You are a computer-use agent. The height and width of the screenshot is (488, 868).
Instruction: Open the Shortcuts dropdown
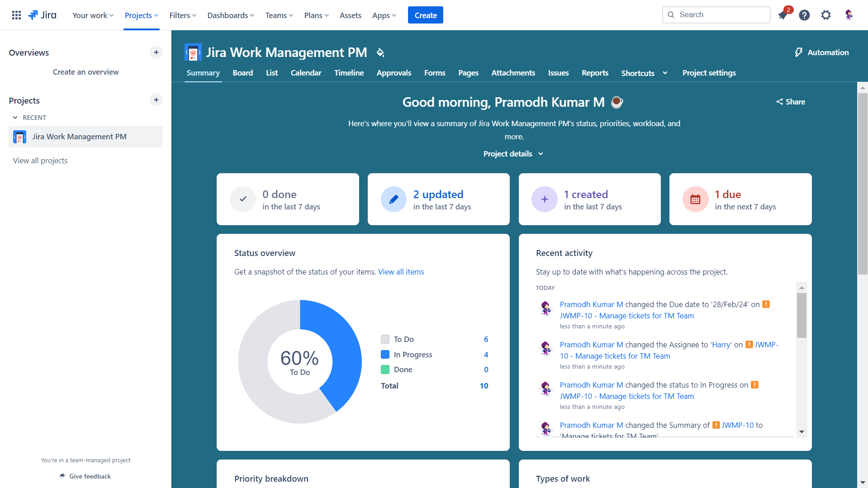pyautogui.click(x=644, y=73)
